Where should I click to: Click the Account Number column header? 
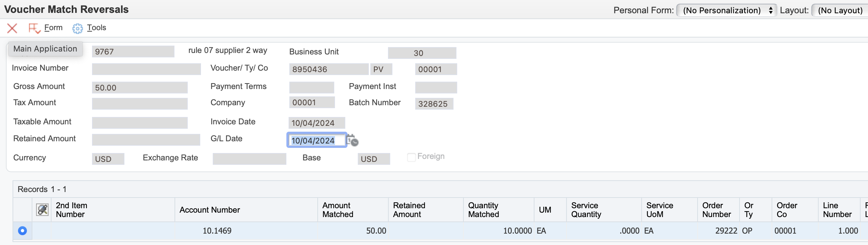209,210
